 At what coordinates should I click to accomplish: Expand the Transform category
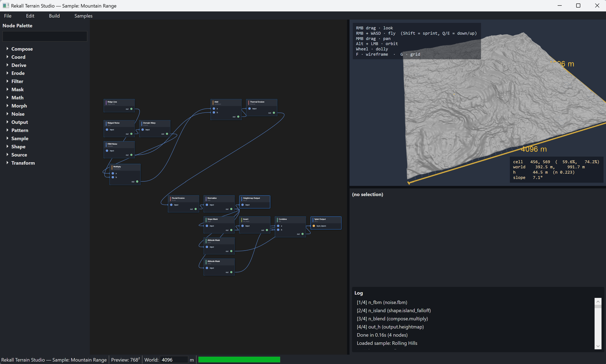(7, 163)
